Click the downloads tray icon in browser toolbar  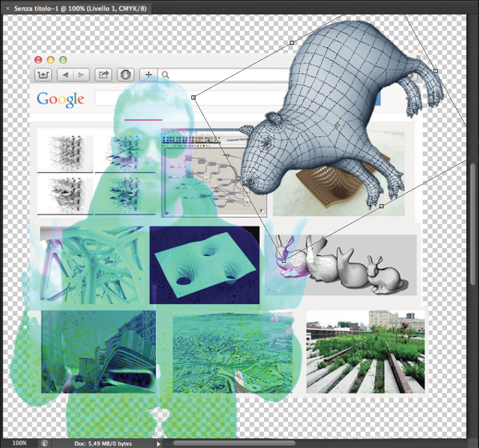(x=44, y=74)
